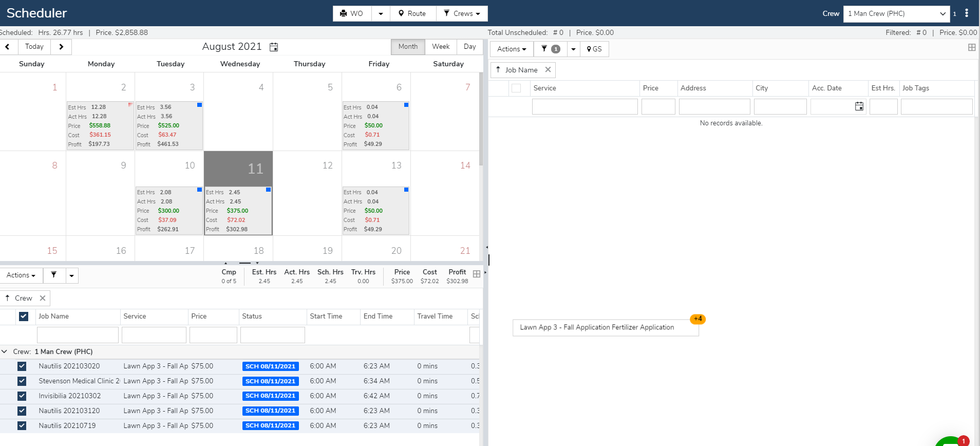
Task: Click red flag marker on August 2 card
Action: [x=130, y=105]
